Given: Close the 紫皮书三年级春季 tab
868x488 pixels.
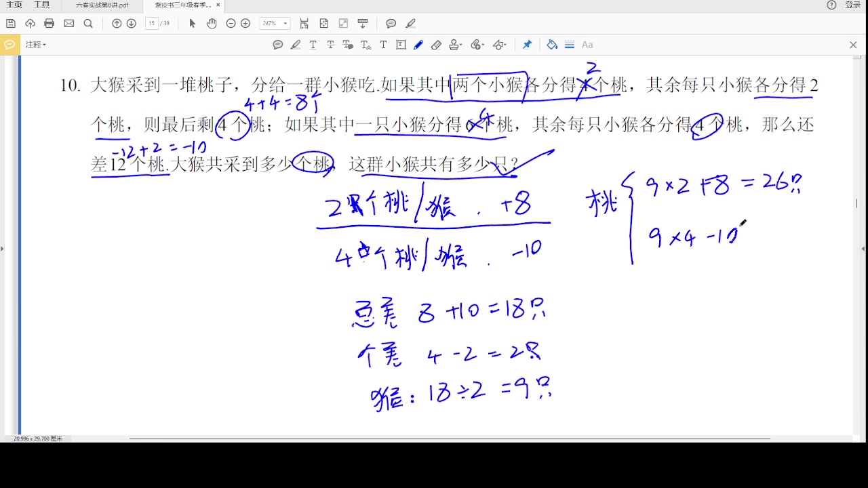Looking at the screenshot, I should pos(218,5).
